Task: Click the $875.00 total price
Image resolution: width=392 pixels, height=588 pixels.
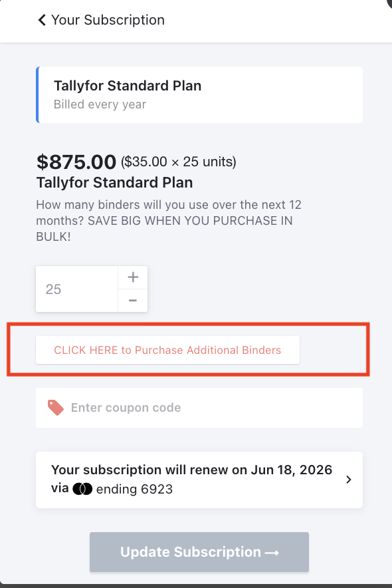Action: click(76, 162)
